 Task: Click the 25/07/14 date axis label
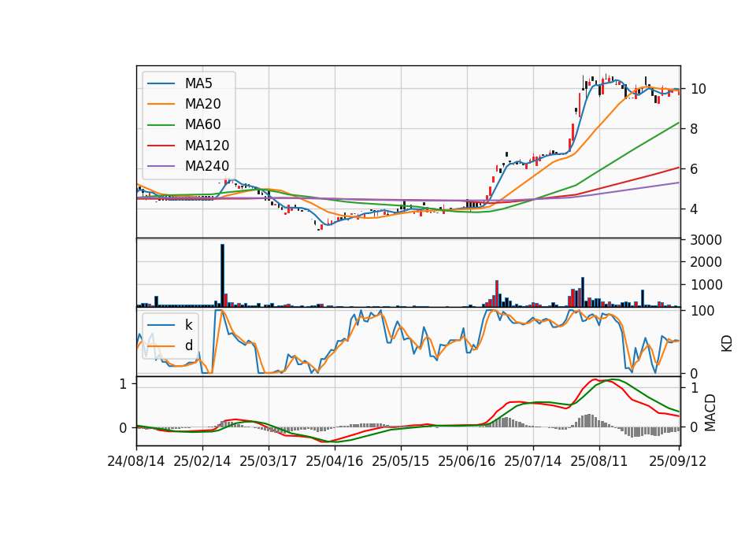click(x=533, y=462)
